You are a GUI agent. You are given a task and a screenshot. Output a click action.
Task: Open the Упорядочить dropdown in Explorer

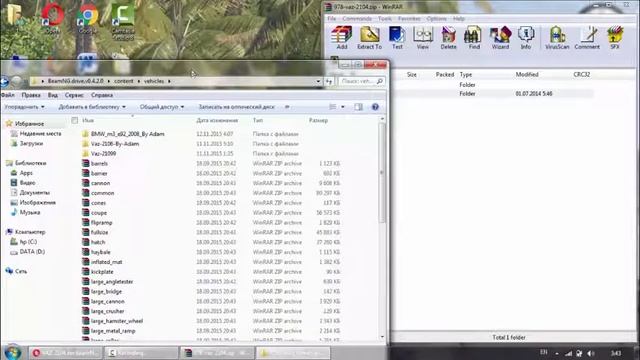tap(24, 107)
